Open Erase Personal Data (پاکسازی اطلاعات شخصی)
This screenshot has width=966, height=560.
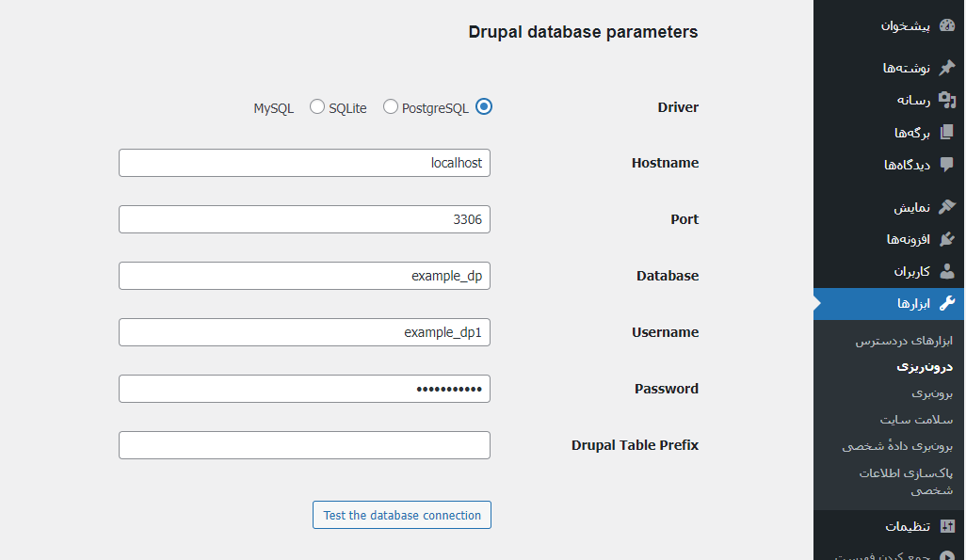pos(906,482)
